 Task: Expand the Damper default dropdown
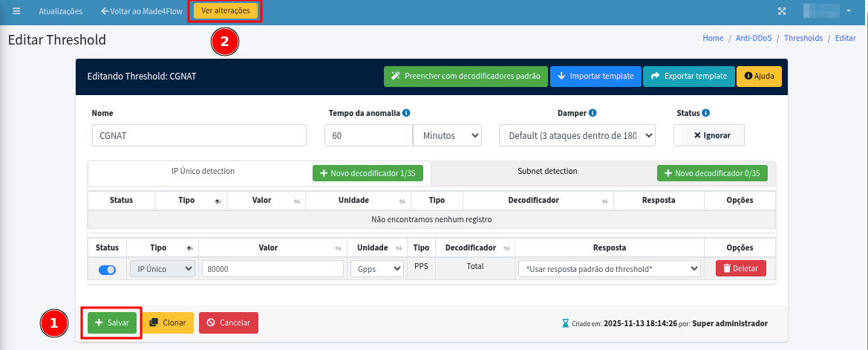pyautogui.click(x=577, y=135)
